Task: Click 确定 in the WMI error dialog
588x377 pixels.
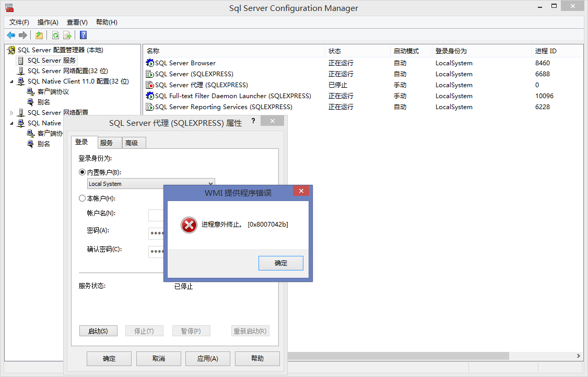Action: [x=281, y=263]
